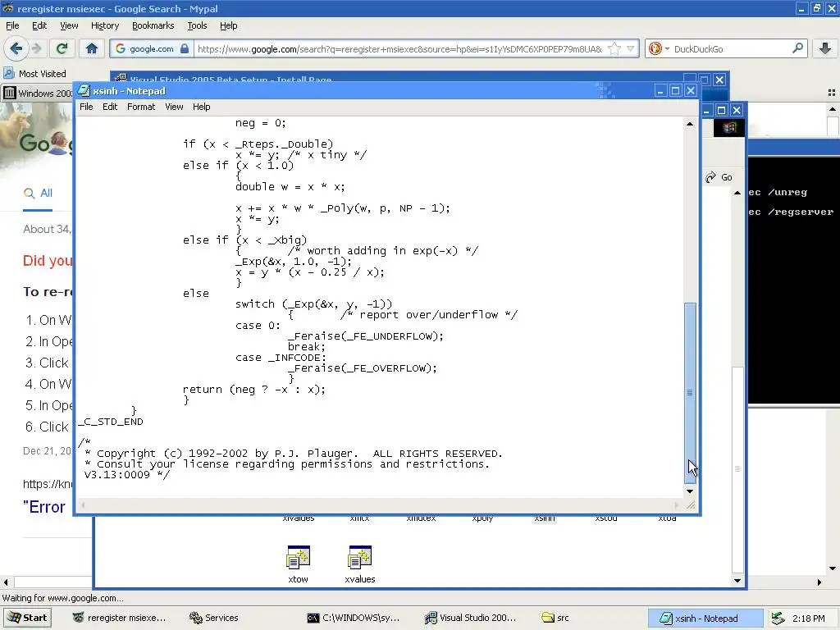The height and width of the screenshot is (630, 840).
Task: Click the Google search All tab
Action: (x=38, y=193)
